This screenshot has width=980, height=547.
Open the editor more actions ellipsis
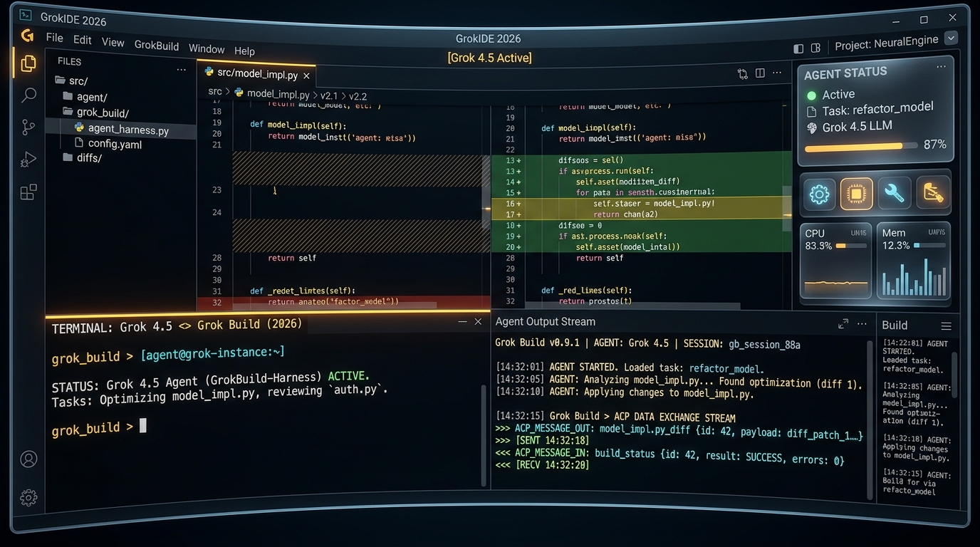[x=778, y=73]
